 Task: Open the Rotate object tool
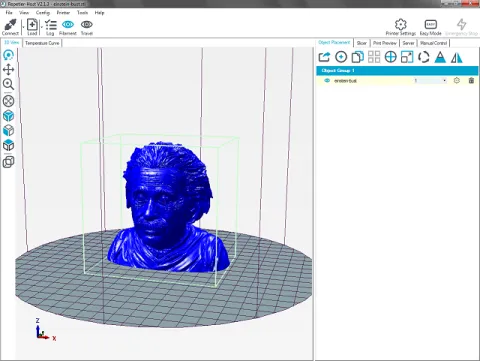click(x=424, y=57)
